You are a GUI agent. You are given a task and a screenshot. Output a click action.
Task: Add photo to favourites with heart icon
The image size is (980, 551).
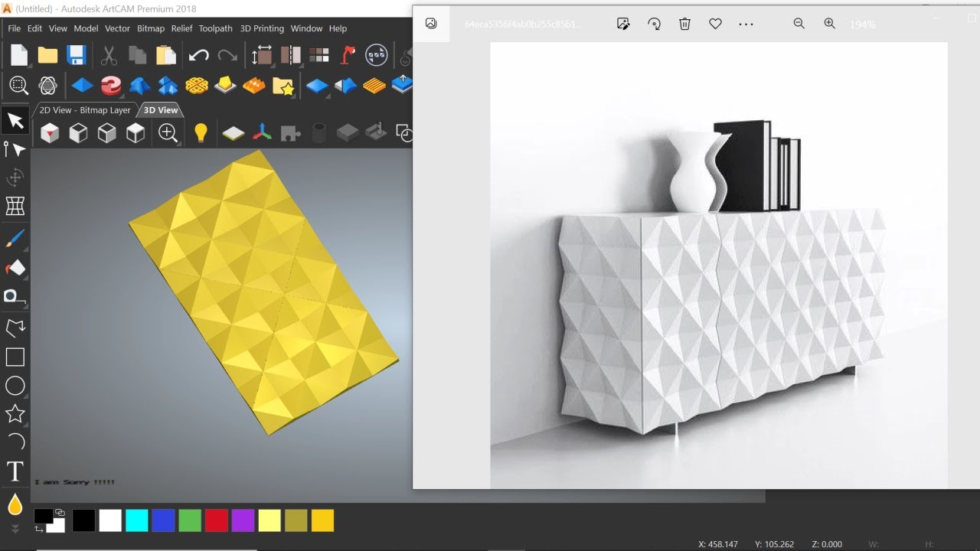pos(715,24)
